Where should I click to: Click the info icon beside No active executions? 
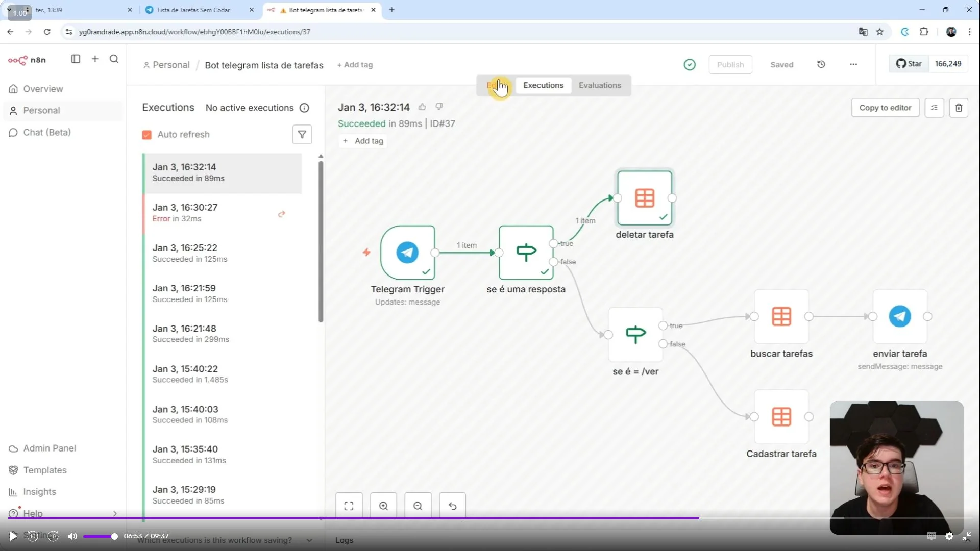[305, 108]
